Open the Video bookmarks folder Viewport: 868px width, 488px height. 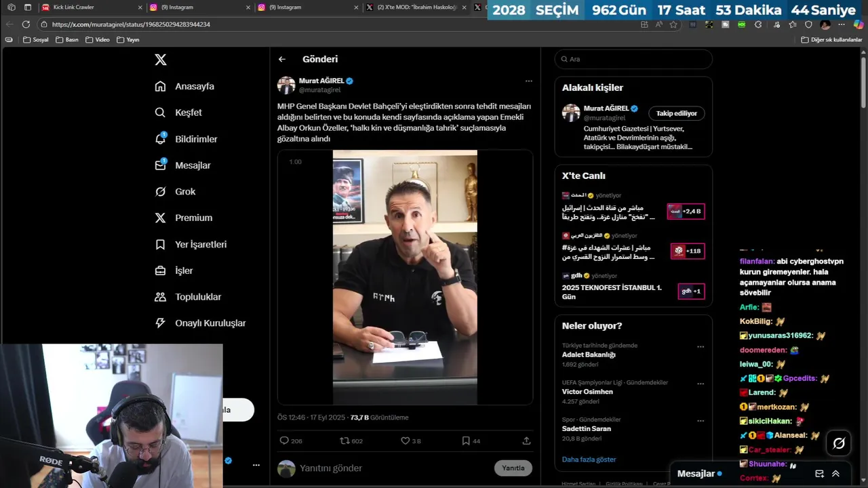pos(98,40)
